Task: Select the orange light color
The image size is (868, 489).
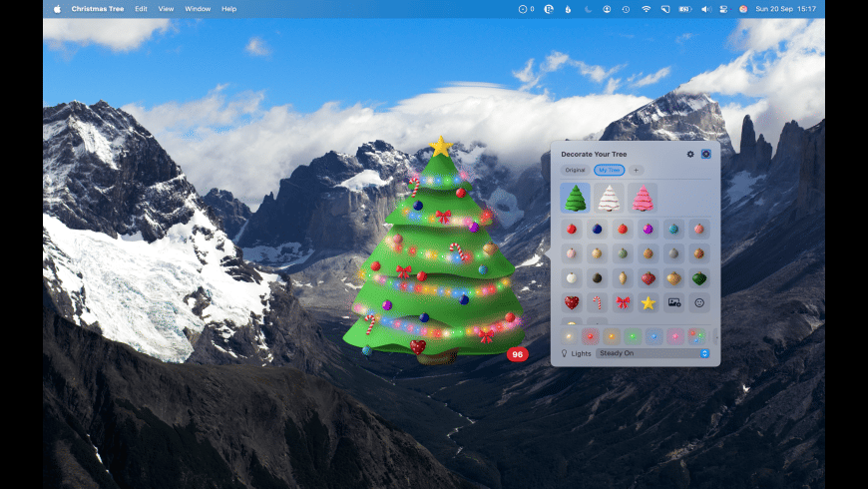Action: 612,336
